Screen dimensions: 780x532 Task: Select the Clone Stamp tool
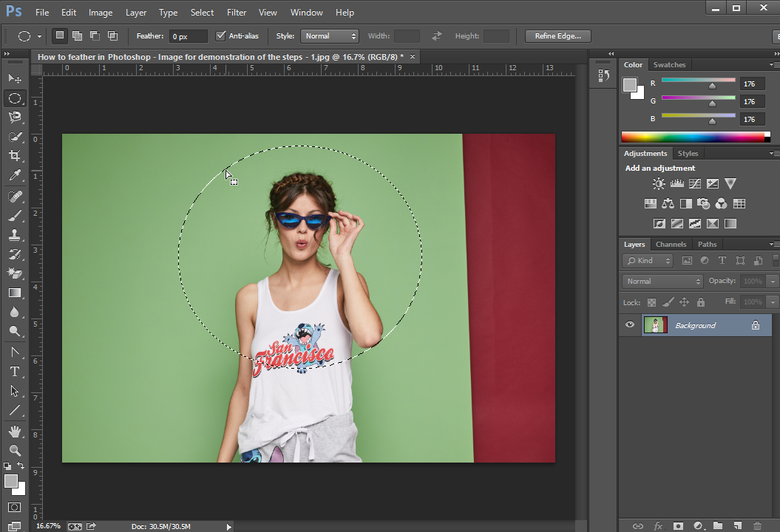pyautogui.click(x=16, y=234)
